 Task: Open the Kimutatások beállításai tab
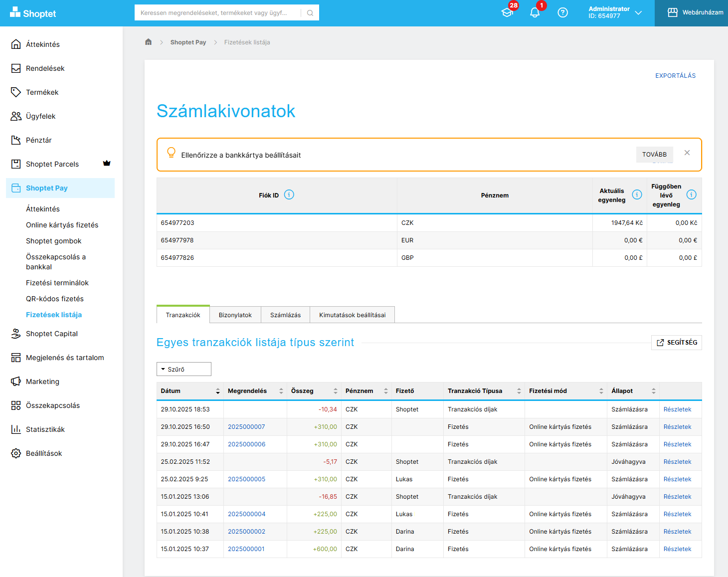352,315
